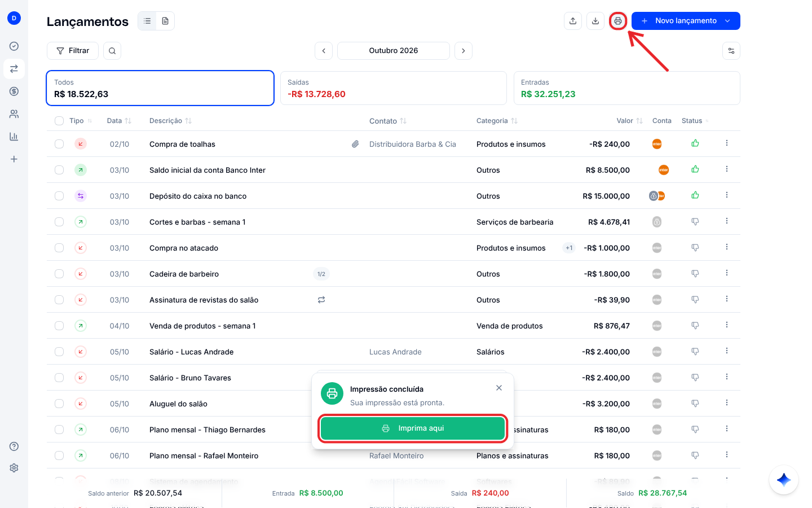This screenshot has height=508, width=812.
Task: Check the box for Depósito do caixa no banco
Action: 59,196
